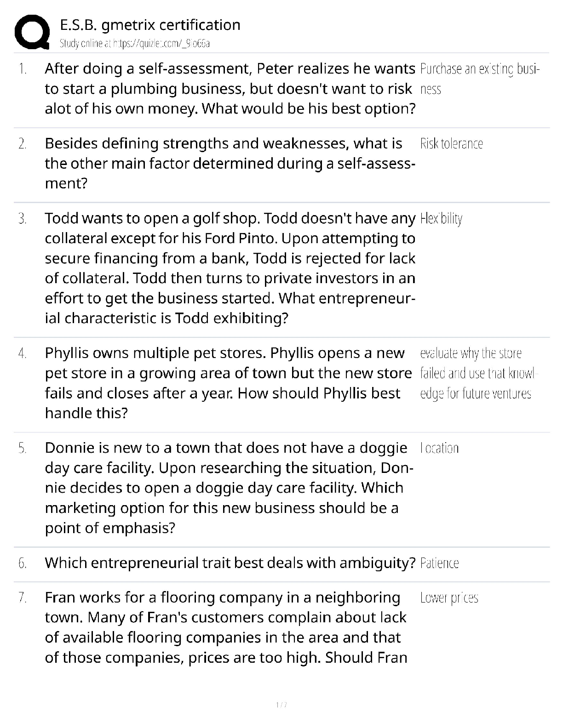Click the "Lower prices" answer
Viewport: 563px width, 728px height.
tap(449, 598)
